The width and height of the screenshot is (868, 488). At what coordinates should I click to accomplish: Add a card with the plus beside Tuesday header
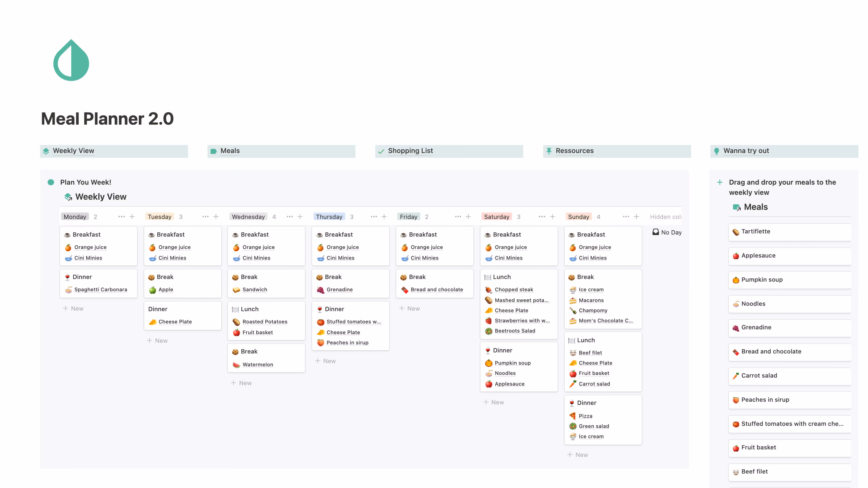tap(216, 217)
